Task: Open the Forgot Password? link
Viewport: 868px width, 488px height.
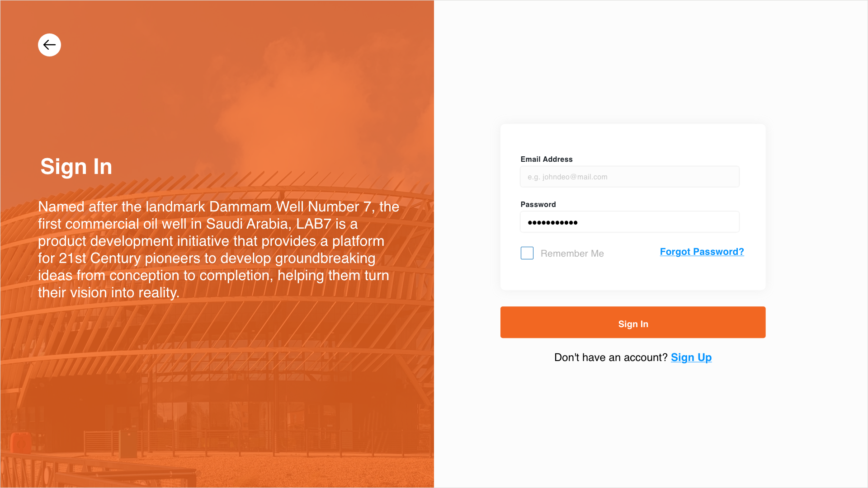Action: click(702, 252)
